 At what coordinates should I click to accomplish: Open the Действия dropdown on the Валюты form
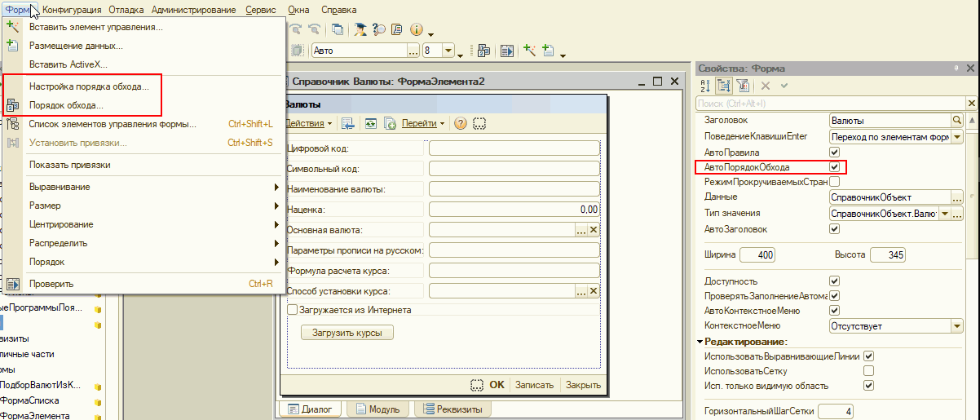[x=309, y=124]
